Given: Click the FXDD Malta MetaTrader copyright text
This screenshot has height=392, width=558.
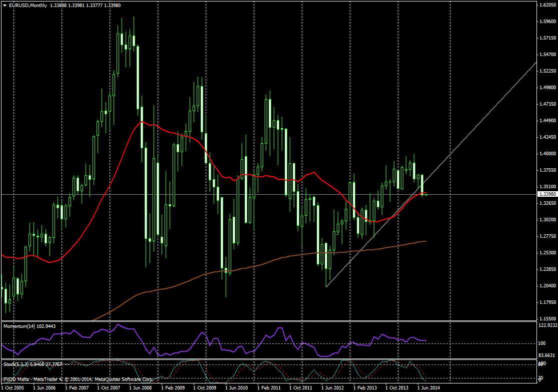Looking at the screenshot, I should [77, 379].
